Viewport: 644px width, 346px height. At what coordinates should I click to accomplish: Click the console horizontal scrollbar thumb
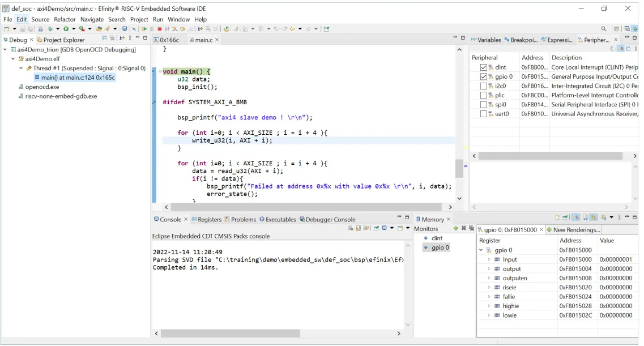[230, 334]
